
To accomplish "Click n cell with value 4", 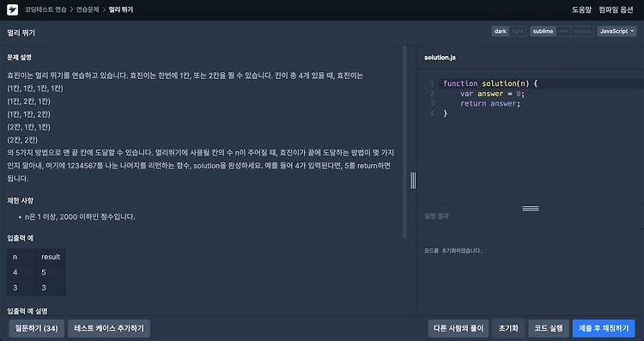I will 21,272.
